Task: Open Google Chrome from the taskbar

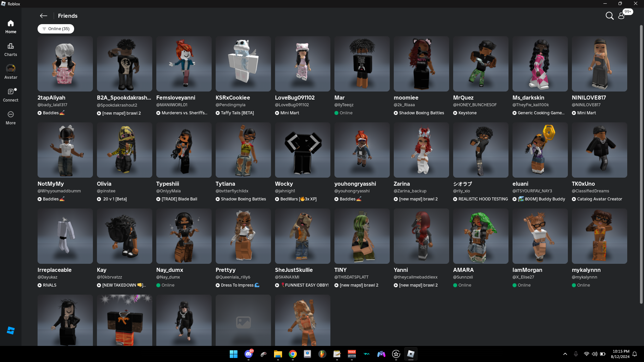Action: pos(293,354)
